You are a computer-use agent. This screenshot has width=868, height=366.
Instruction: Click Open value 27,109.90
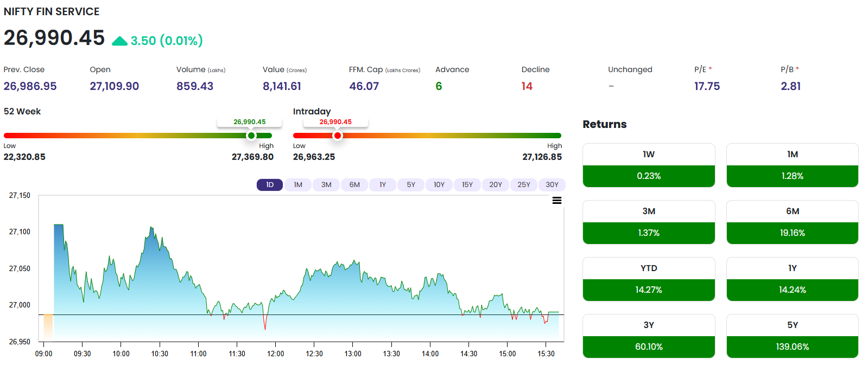coord(115,86)
